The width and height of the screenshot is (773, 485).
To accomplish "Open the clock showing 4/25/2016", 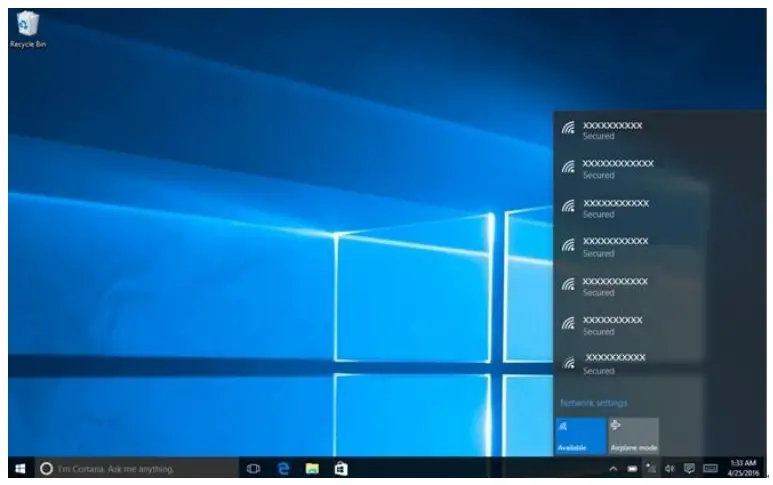I will [743, 468].
